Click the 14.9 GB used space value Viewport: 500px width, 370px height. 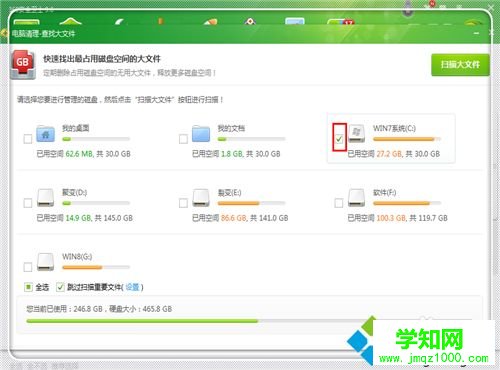[x=78, y=218]
